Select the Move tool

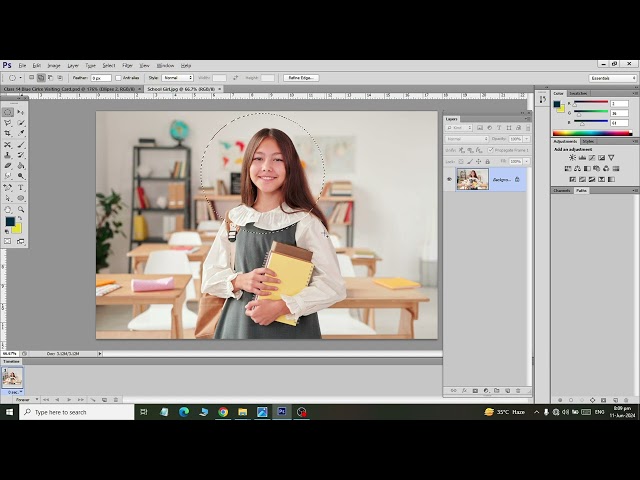pyautogui.click(x=21, y=112)
